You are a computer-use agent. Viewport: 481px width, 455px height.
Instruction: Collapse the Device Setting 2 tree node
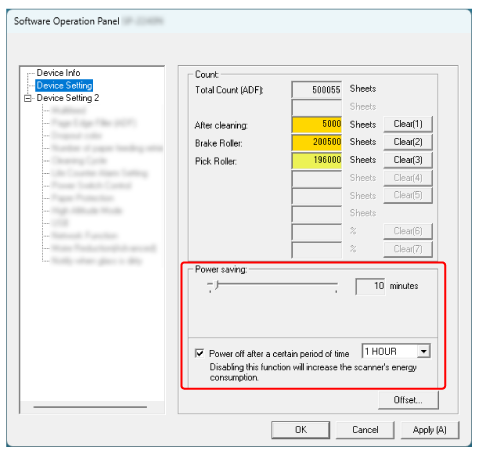coord(28,98)
